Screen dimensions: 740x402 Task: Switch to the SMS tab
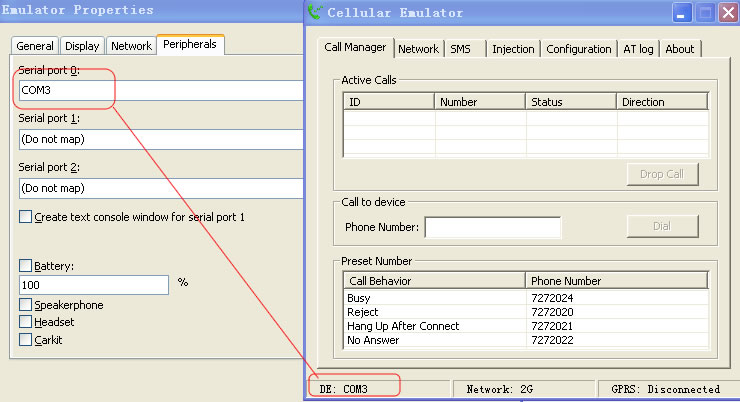(x=460, y=49)
